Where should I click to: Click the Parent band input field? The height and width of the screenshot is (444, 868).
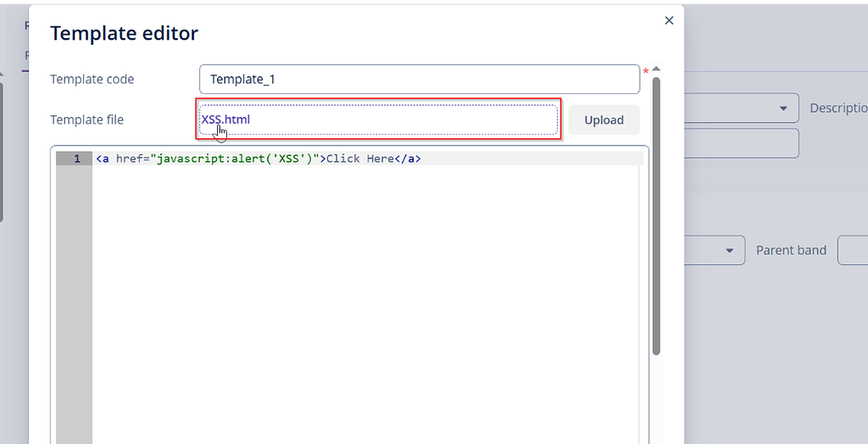click(x=853, y=250)
